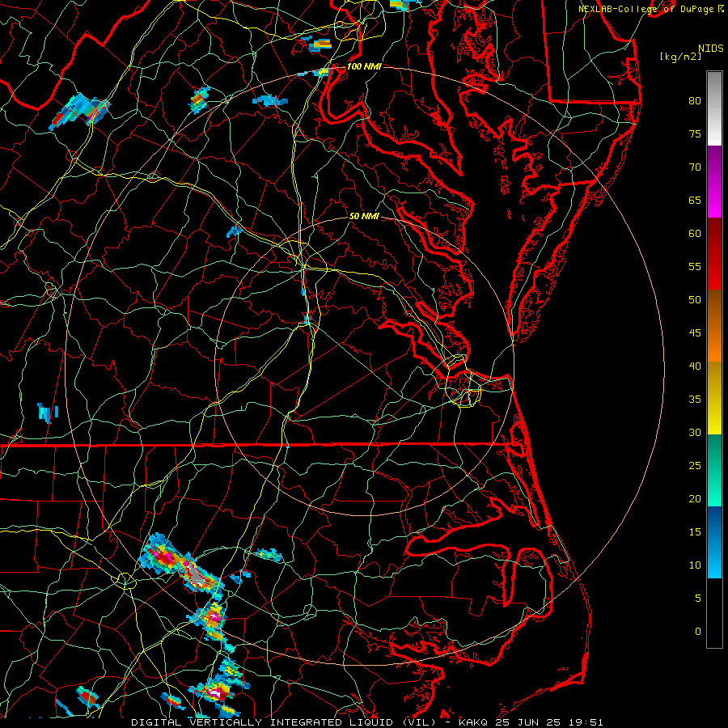Viewport: 728px width, 728px height.
Task: Pick the blue segment of the color bar
Action: pyautogui.click(x=714, y=542)
